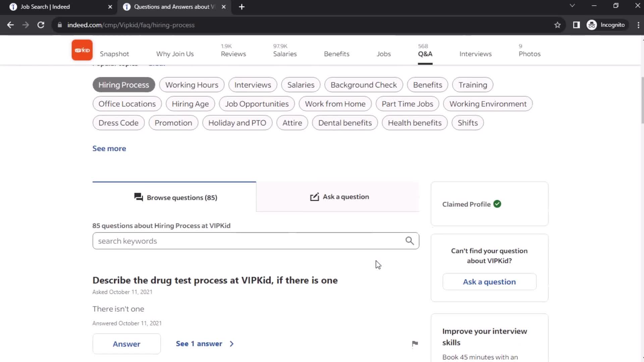
Task: Open the Jobs tab
Action: [384, 54]
